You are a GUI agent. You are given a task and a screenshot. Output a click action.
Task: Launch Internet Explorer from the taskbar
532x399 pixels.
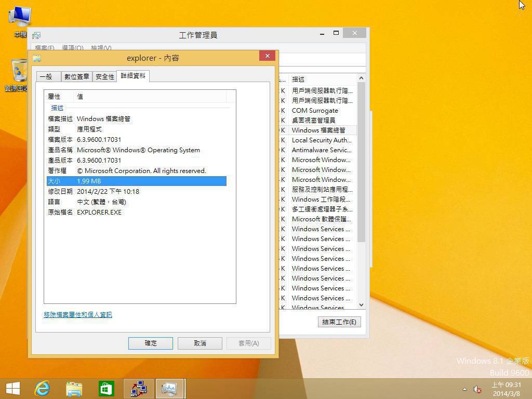(43, 389)
